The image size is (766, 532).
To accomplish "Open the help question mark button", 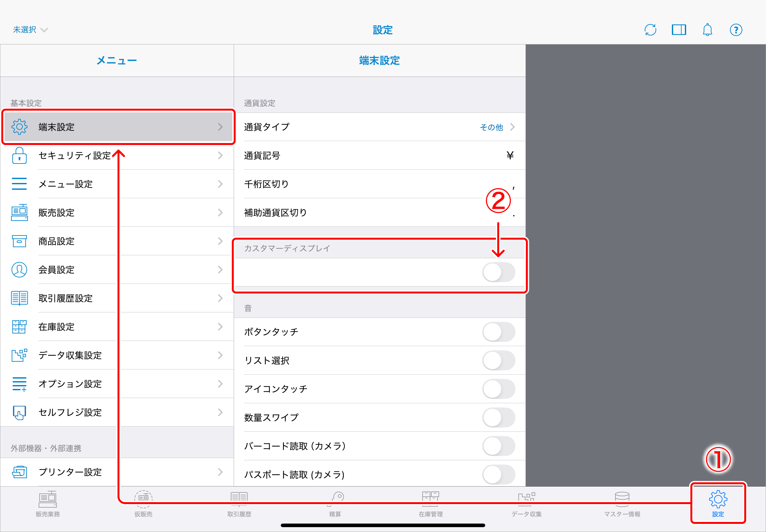I will click(736, 30).
